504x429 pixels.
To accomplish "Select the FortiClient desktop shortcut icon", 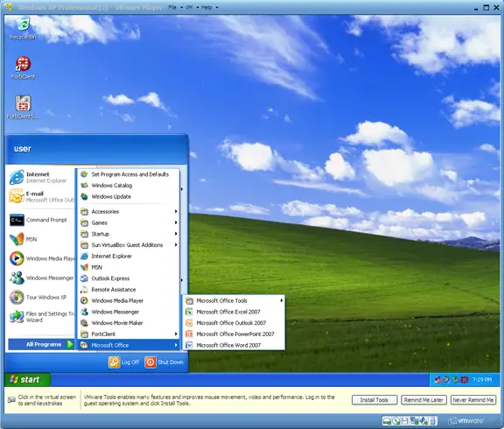I will pos(23,68).
